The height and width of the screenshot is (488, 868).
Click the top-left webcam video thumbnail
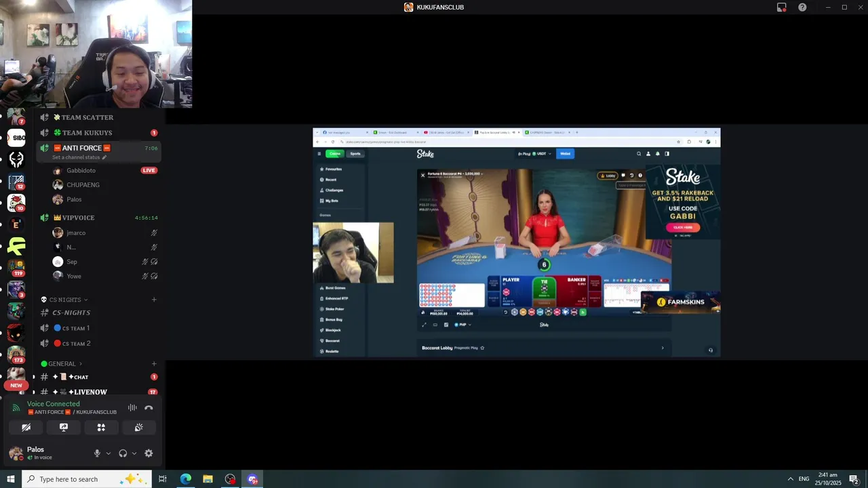pyautogui.click(x=96, y=54)
